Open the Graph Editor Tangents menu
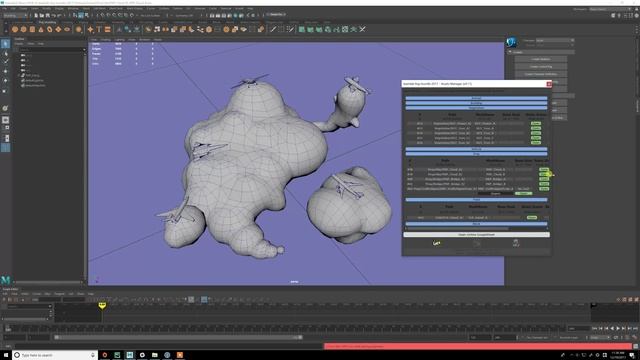 point(59,293)
